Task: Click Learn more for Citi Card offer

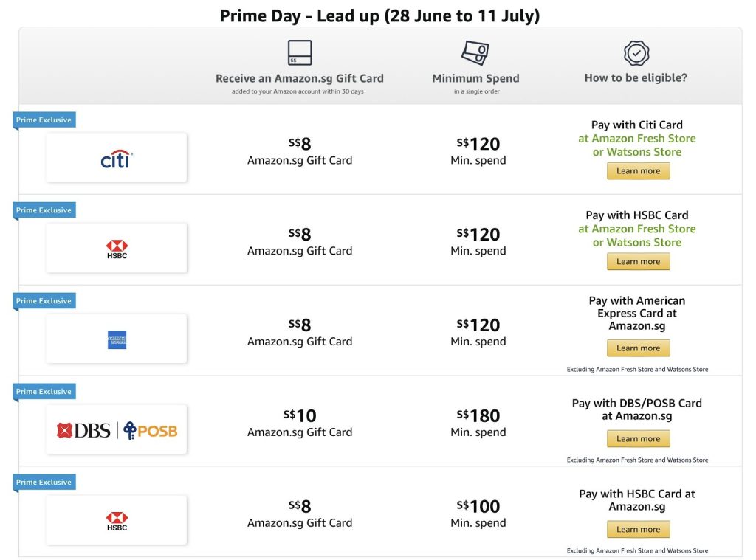Action: 638,171
